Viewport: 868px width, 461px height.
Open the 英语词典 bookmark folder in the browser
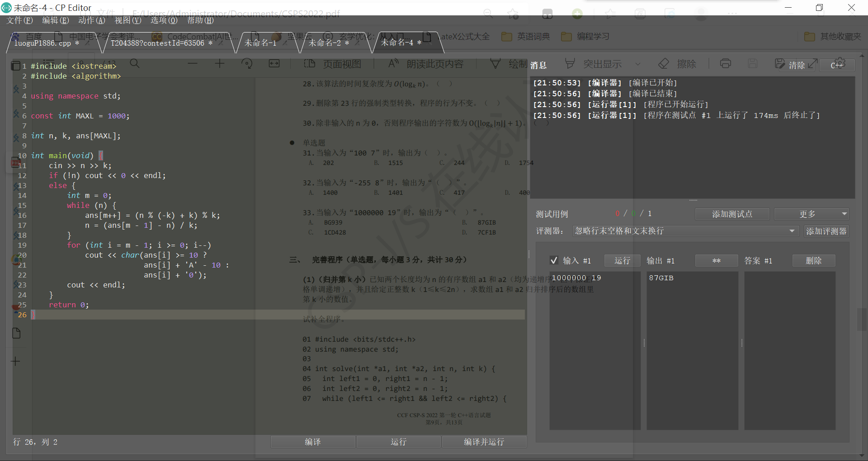tap(526, 37)
